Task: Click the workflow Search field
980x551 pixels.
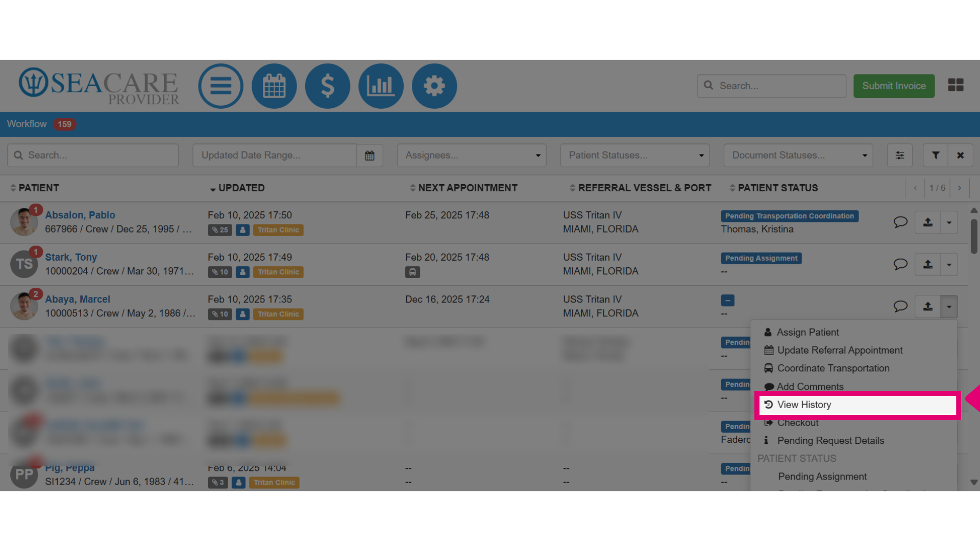Action: [x=93, y=155]
